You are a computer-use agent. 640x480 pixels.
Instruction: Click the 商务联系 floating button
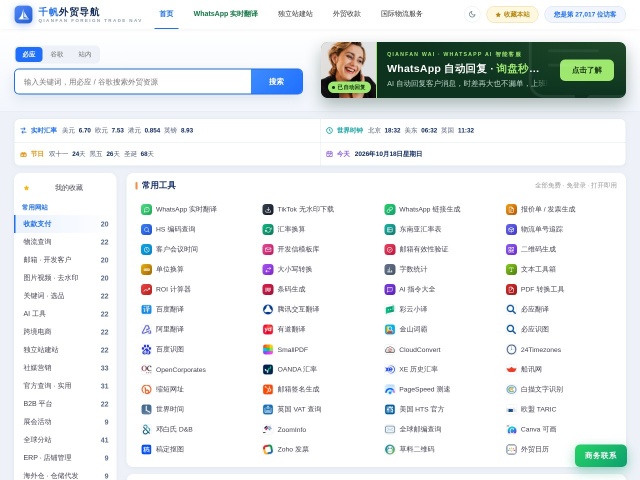(600, 456)
